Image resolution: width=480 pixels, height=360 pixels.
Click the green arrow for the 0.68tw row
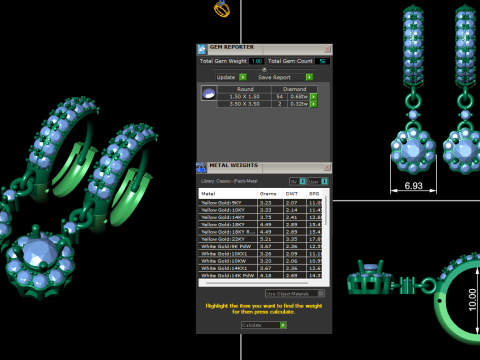(313, 97)
